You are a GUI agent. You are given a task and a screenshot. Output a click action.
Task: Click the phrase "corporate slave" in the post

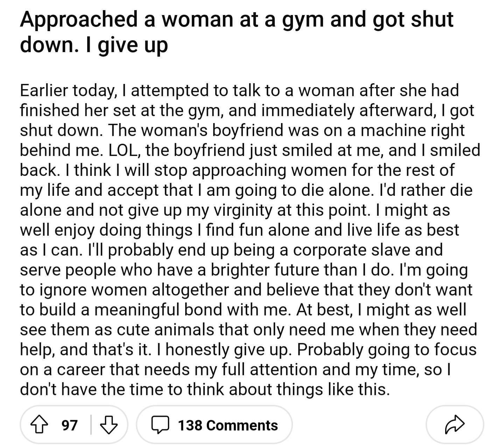click(x=350, y=250)
